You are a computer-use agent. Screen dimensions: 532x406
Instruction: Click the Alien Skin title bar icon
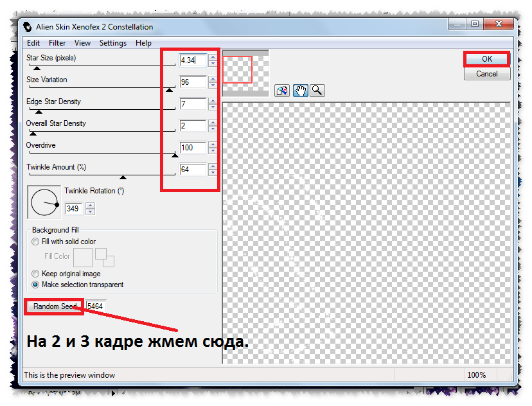(27, 27)
